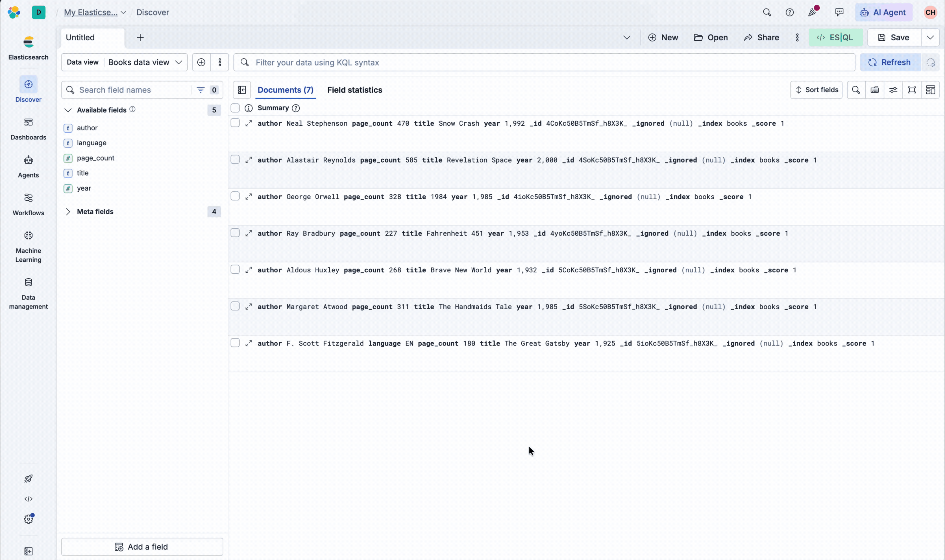Toggle keyboard shortcuts panel in documents toolbar
The height and width of the screenshot is (560, 945).
click(874, 90)
